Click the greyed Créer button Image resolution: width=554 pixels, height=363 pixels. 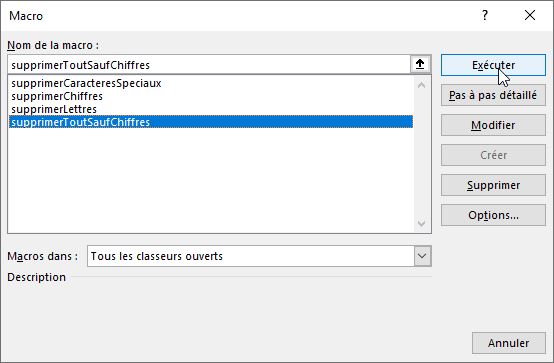point(493,155)
